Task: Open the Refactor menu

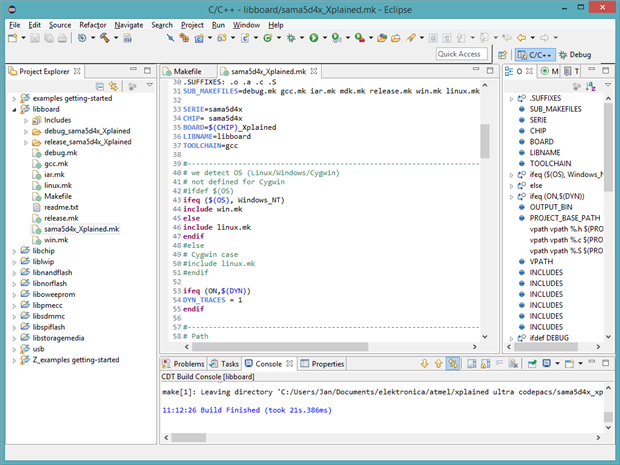Action: pyautogui.click(x=93, y=23)
